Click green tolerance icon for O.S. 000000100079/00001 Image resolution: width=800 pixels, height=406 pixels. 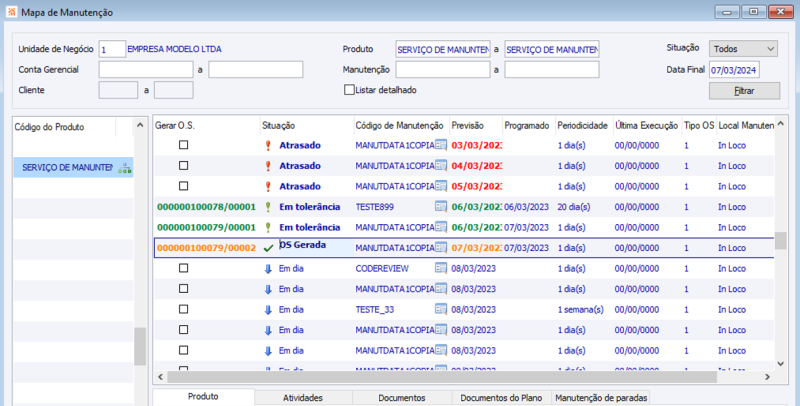pos(268,227)
